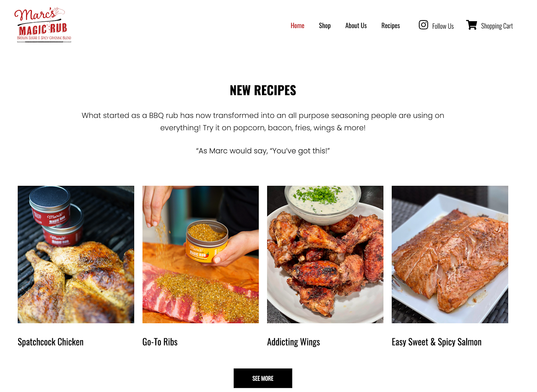The image size is (537, 392).
Task: View the salmon recipe photo
Action: click(x=450, y=254)
